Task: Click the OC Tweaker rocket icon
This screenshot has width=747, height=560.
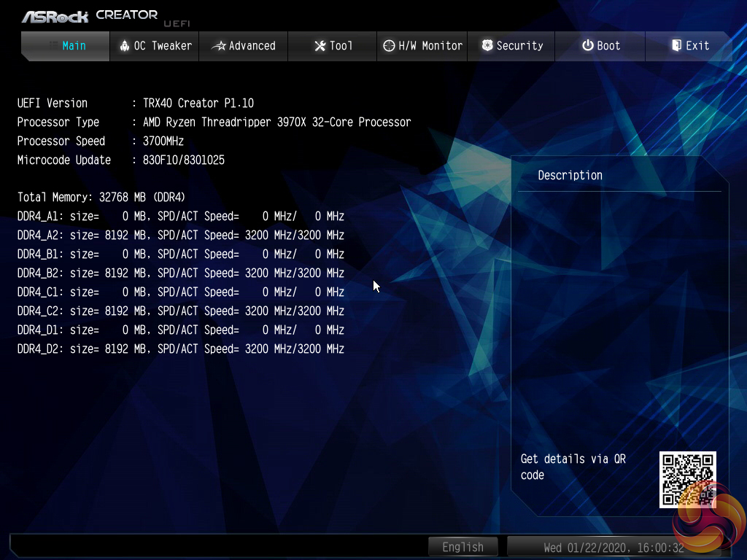Action: [x=124, y=46]
